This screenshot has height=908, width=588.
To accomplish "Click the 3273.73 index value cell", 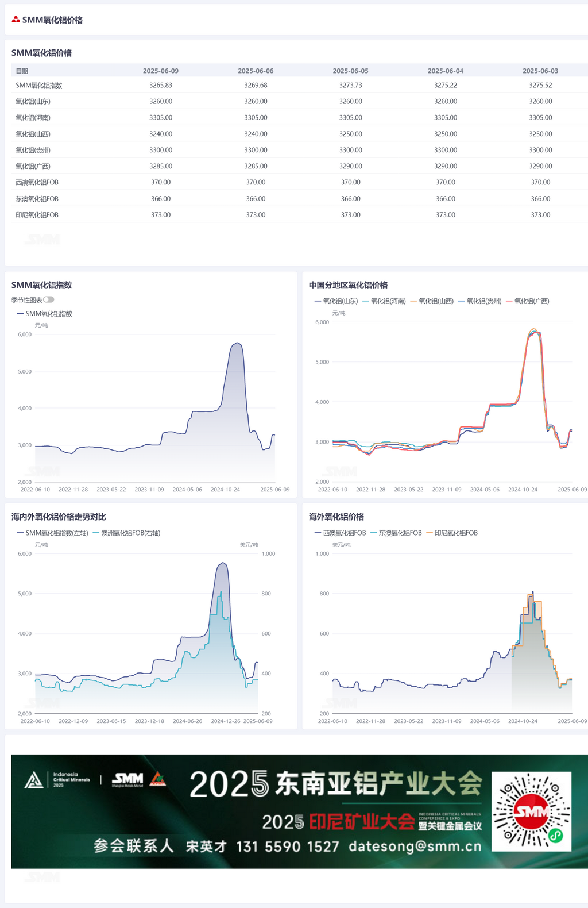I will pos(351,85).
